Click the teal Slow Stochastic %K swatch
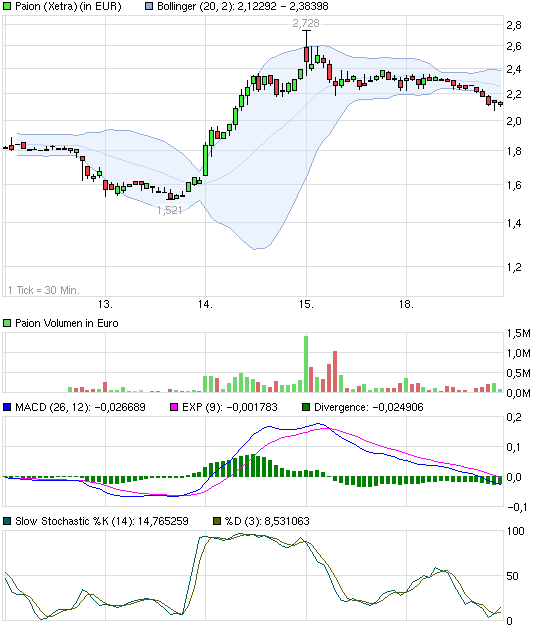The height and width of the screenshot is (629, 545). tap(7, 521)
